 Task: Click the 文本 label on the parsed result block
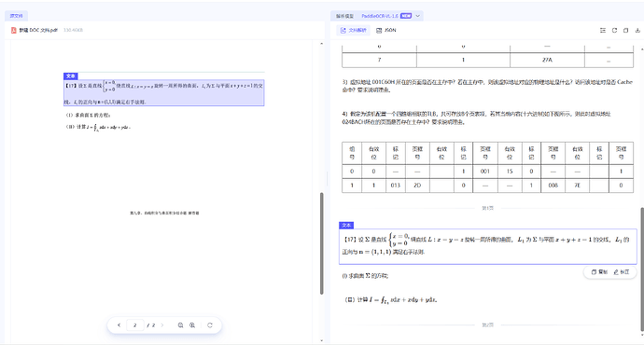click(346, 226)
